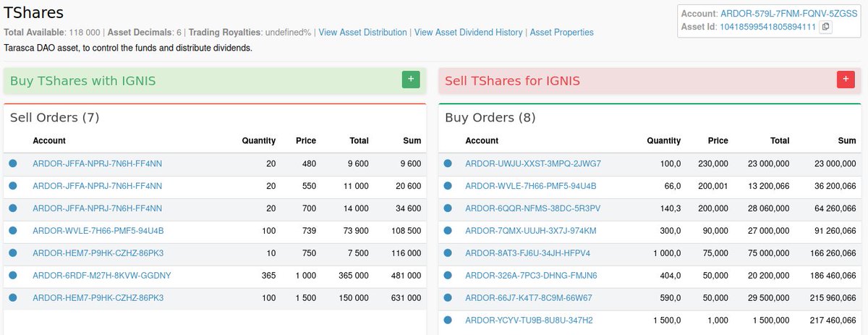Open ARDOR-6RDF-M27H-8KVW-GGDNY seller account
This screenshot has height=335, width=868.
pos(102,276)
